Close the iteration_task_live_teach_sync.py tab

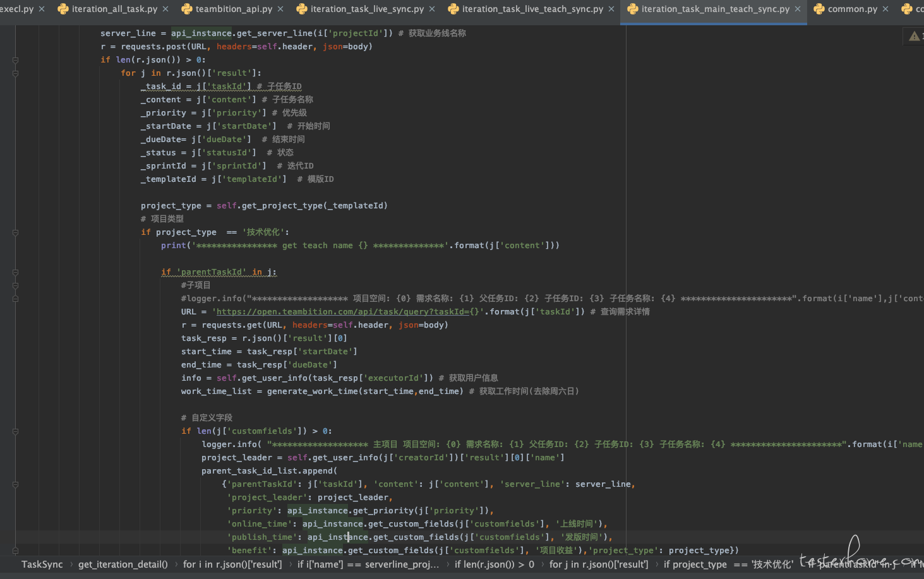click(611, 9)
